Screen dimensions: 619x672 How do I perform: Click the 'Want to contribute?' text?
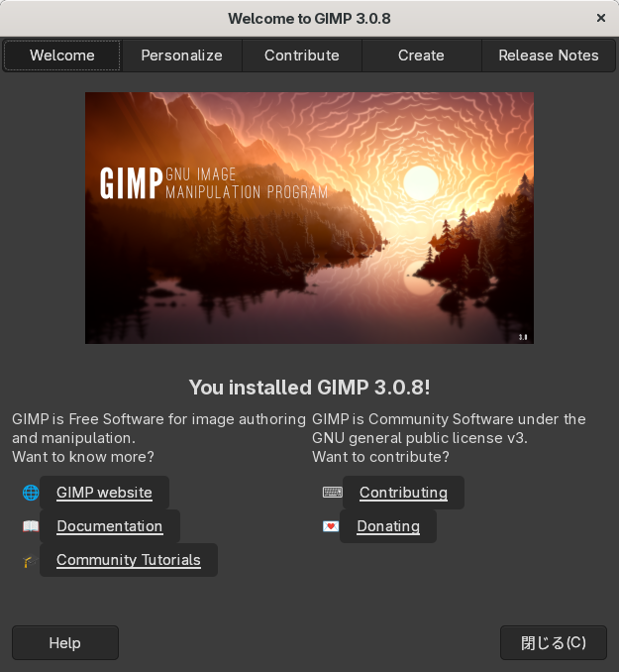381,457
